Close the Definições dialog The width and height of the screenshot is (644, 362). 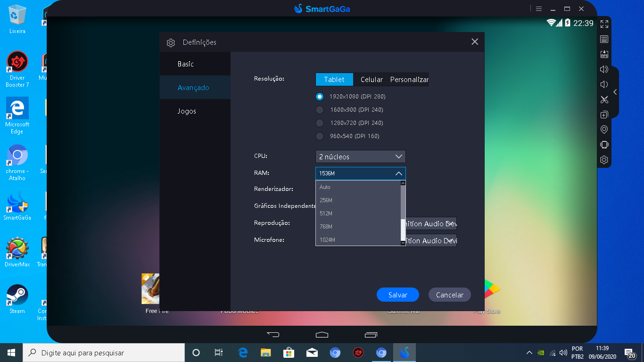475,42
